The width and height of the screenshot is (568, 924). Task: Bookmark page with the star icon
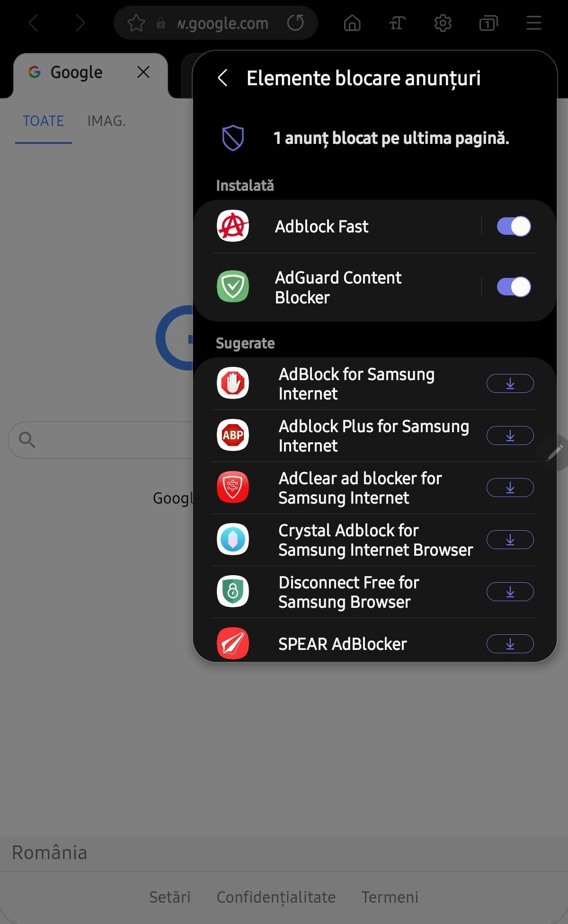(136, 23)
